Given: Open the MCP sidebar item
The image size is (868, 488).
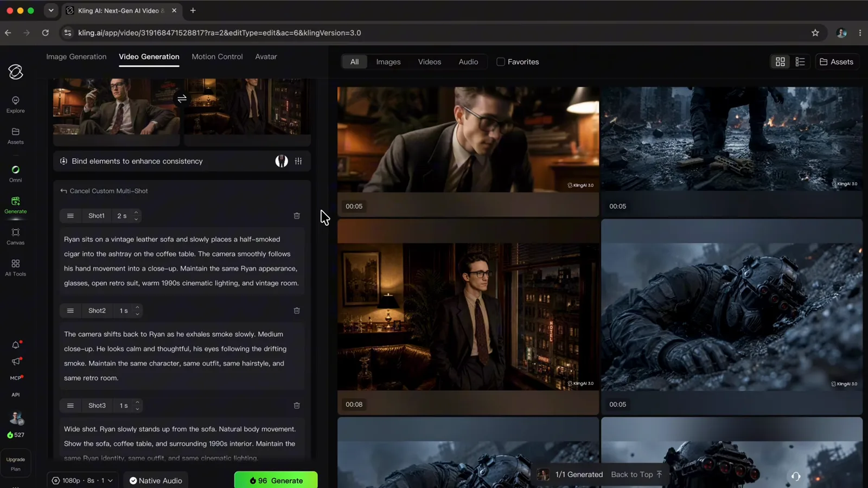Looking at the screenshot, I should pos(16,378).
